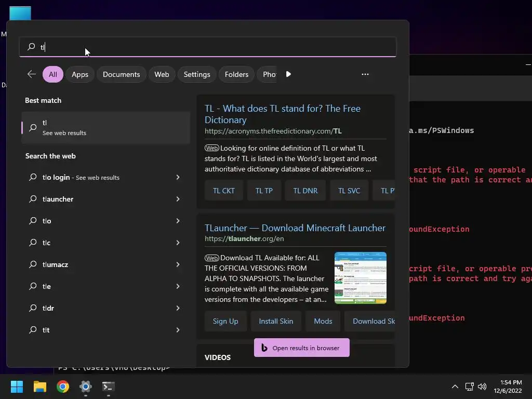Click the Mods button

(x=323, y=321)
